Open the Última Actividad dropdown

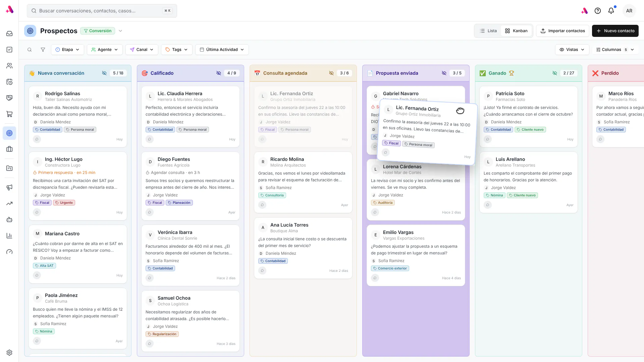pos(222,50)
